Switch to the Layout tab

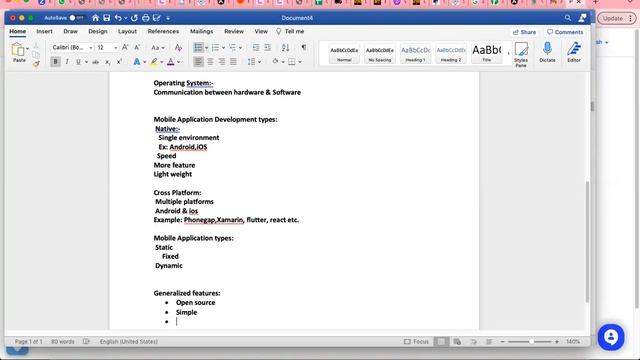click(127, 31)
